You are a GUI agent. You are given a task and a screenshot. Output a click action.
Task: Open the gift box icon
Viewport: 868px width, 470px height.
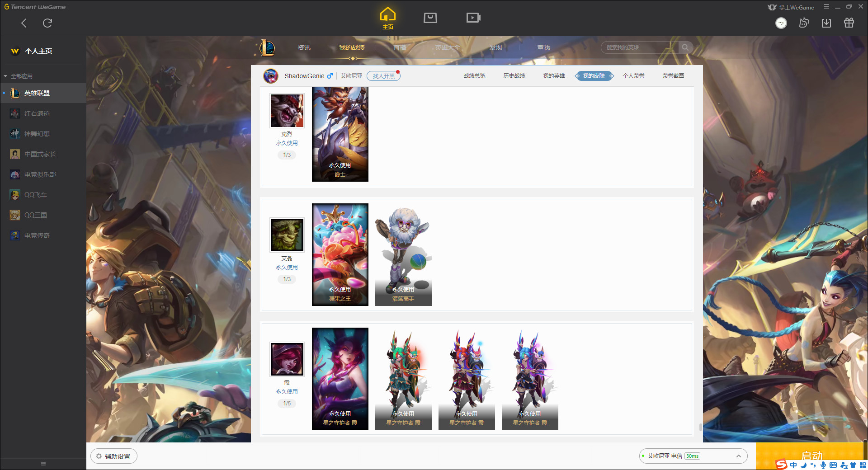(x=849, y=23)
